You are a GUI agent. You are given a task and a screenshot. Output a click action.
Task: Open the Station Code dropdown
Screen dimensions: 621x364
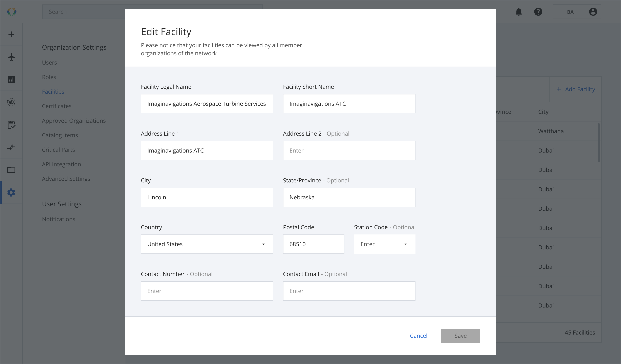(x=385, y=244)
